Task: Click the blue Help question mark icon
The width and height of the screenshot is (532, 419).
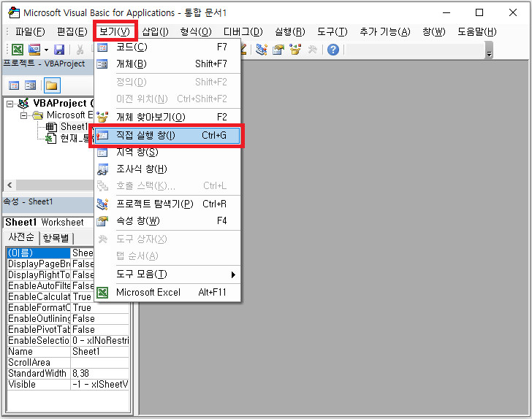Action: (x=333, y=50)
